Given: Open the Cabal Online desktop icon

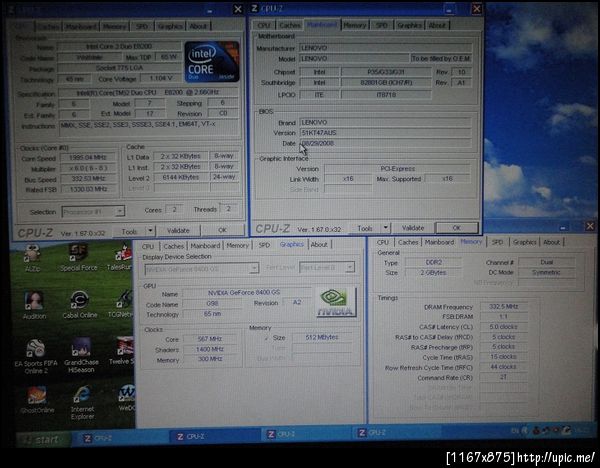Looking at the screenshot, I should point(80,305).
